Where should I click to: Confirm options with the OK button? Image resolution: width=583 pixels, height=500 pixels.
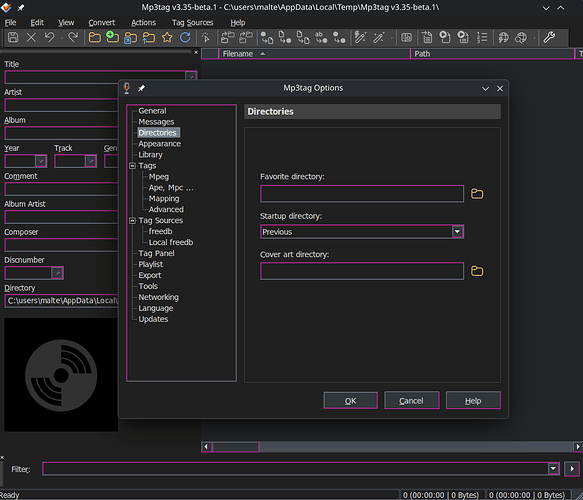pyautogui.click(x=350, y=401)
